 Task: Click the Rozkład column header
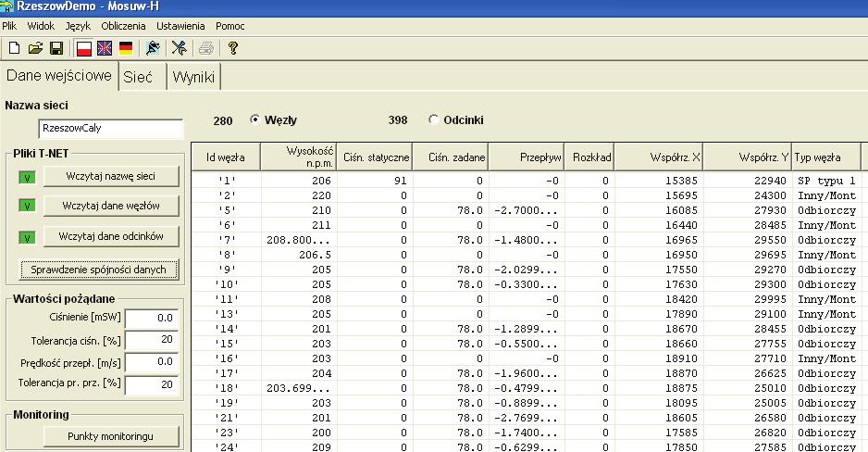coord(589,157)
